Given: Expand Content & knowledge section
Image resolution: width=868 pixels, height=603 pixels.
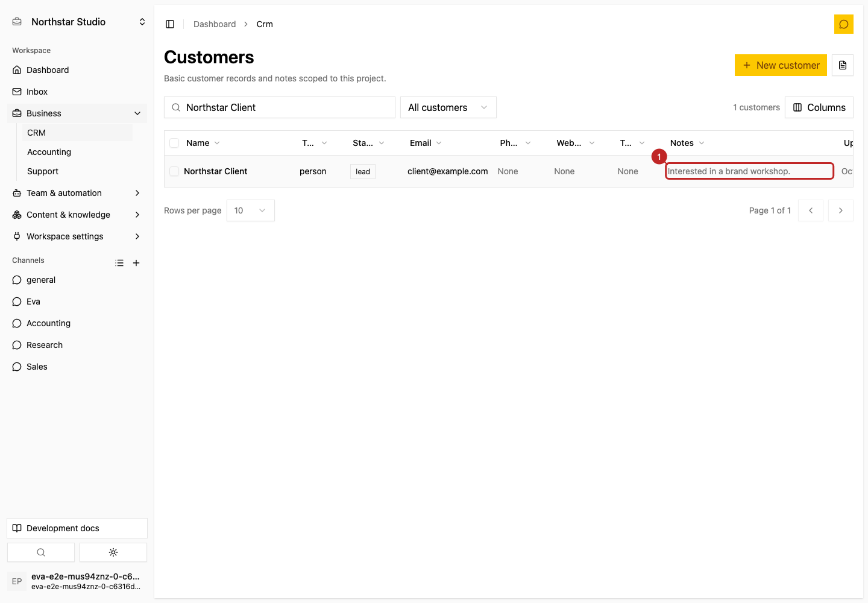Looking at the screenshot, I should (77, 215).
